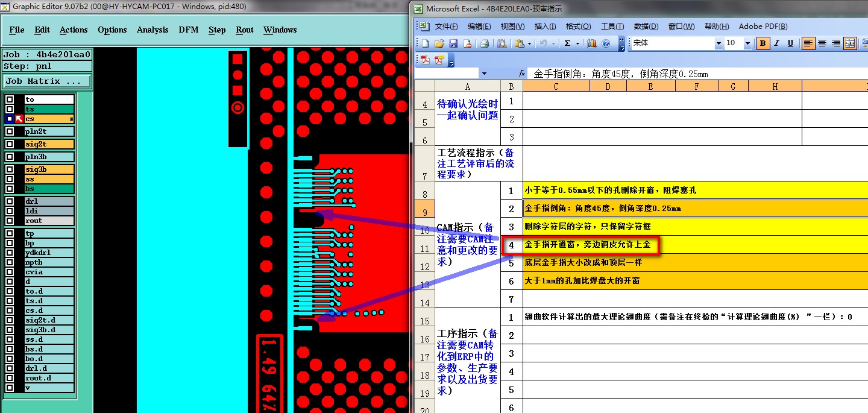Click Excel formula bar text field

(x=698, y=74)
